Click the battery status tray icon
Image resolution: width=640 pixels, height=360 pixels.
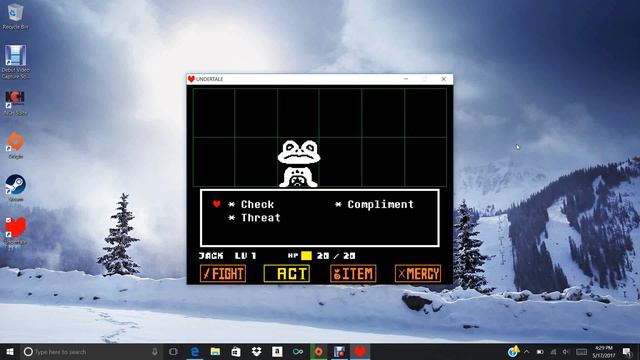[x=540, y=351]
